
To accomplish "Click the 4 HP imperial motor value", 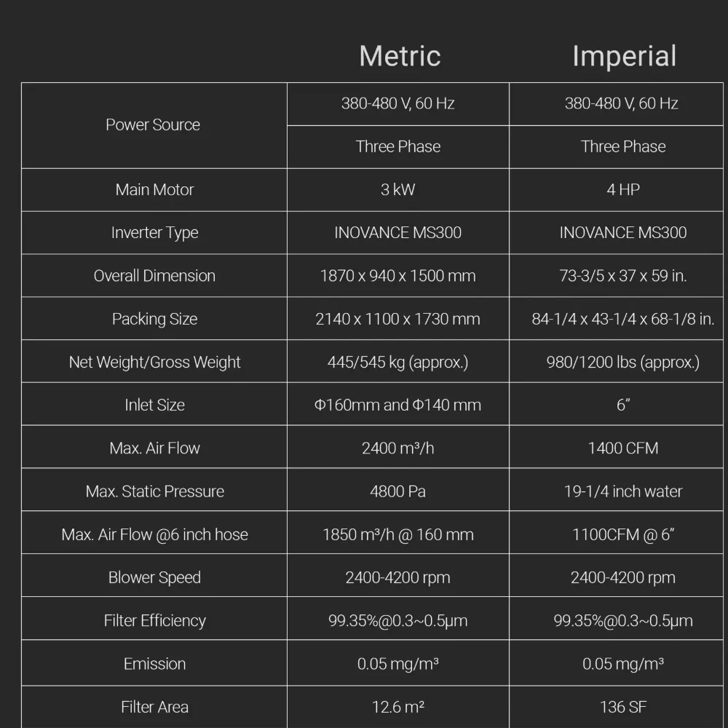I will [x=623, y=190].
